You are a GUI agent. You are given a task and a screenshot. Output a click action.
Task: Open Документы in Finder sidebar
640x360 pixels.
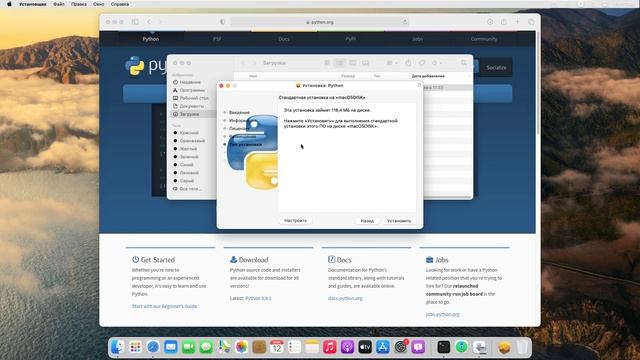pyautogui.click(x=191, y=106)
